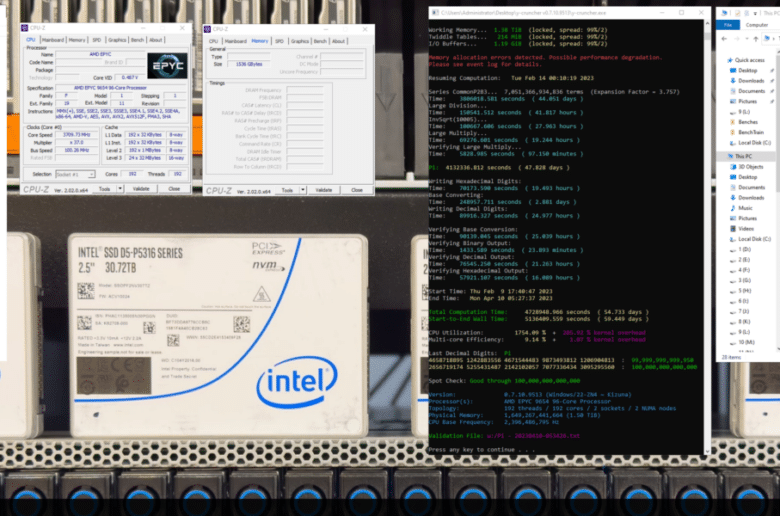Open Bench tab in left CPU-Z window
The height and width of the screenshot is (516, 780).
pos(137,40)
